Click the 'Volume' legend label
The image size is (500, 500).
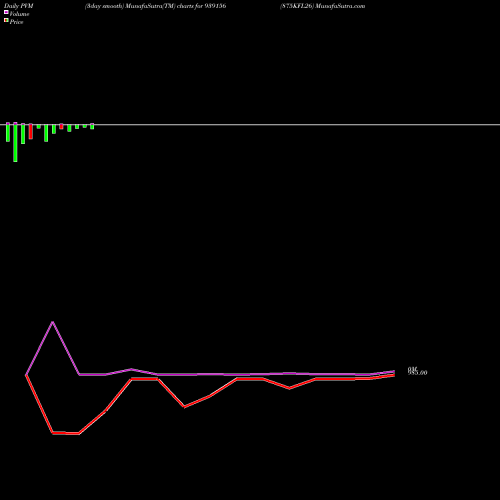pos(19,14)
